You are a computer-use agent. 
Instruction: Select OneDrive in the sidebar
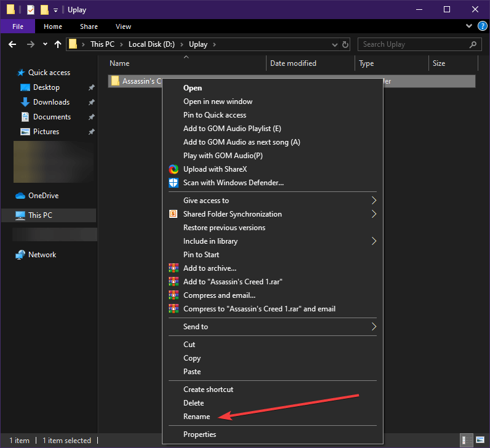click(44, 196)
